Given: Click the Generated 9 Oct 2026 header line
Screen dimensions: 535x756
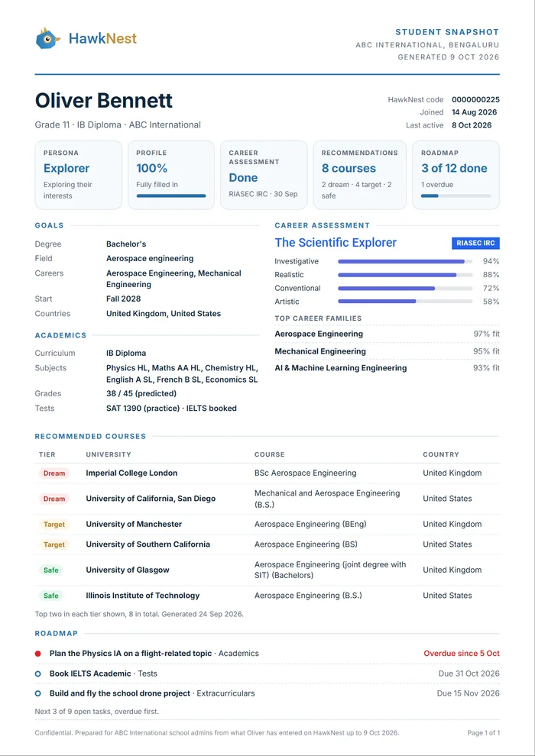Looking at the screenshot, I should pyautogui.click(x=449, y=57).
